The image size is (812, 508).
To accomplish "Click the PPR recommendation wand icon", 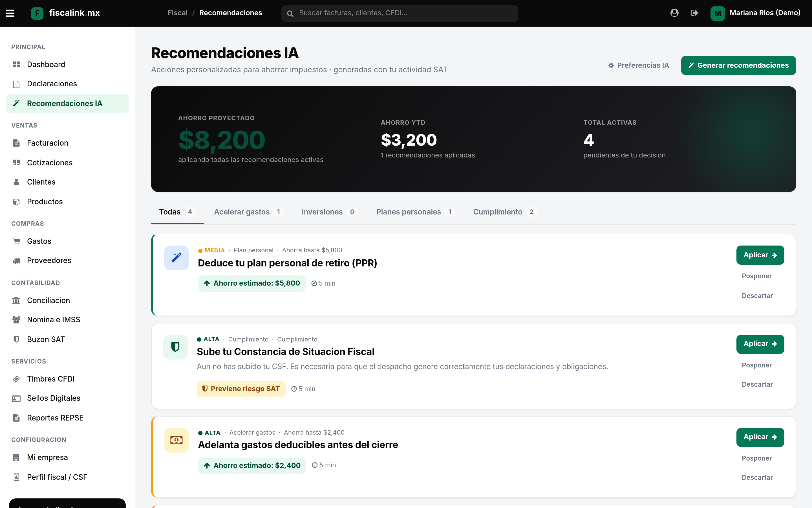I will click(x=176, y=258).
